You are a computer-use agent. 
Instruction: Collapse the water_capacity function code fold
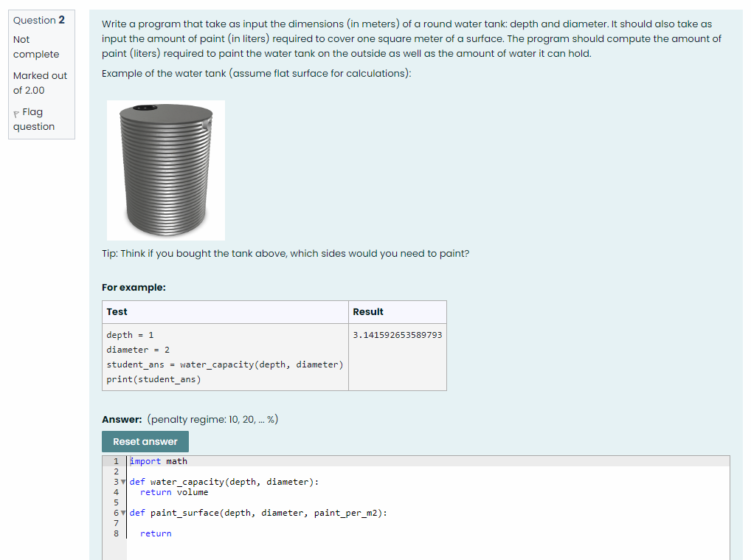[x=123, y=481]
